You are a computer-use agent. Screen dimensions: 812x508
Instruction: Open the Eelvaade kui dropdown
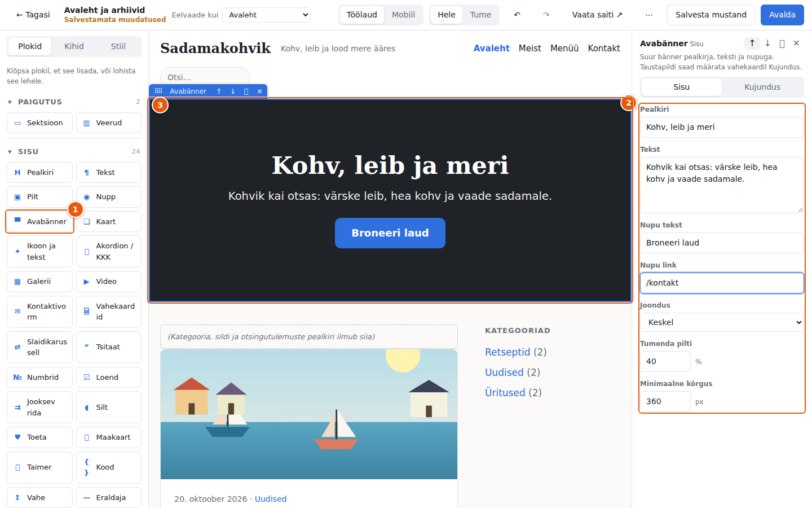click(266, 15)
